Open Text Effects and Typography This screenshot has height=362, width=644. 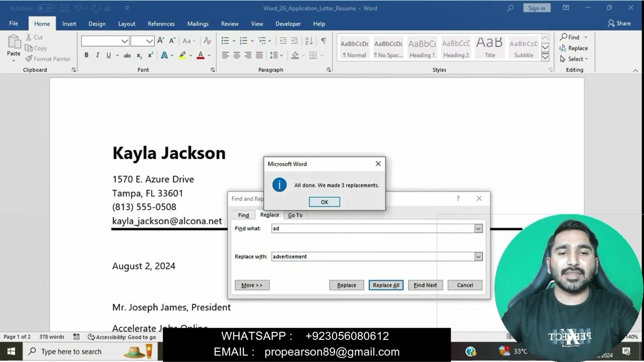pyautogui.click(x=165, y=55)
